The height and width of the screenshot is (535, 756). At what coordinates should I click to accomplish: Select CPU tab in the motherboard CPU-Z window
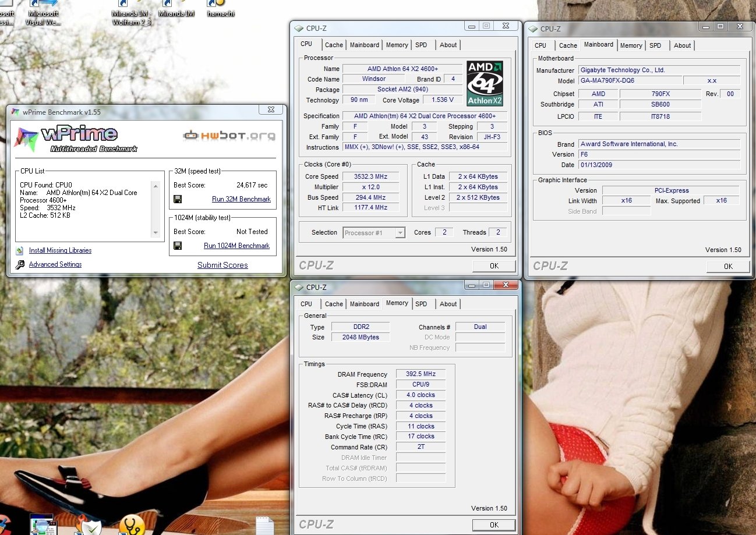(x=540, y=45)
